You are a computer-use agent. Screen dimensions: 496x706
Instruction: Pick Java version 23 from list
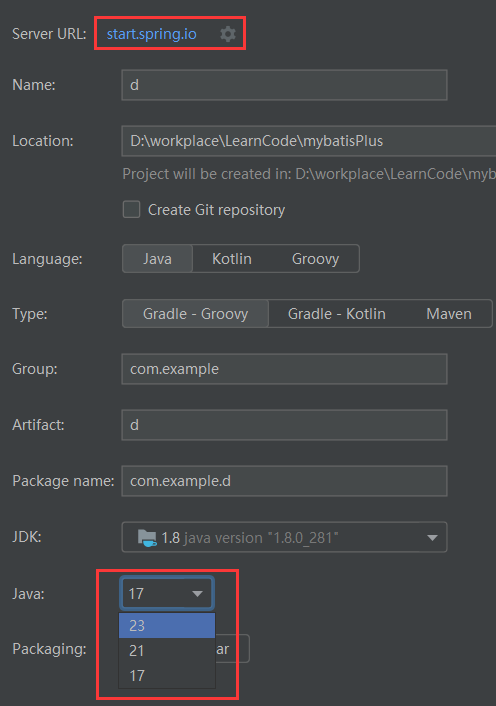pos(167,625)
